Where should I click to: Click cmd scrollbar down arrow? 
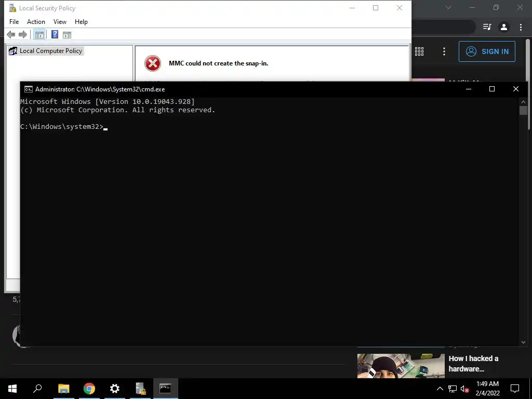point(523,342)
